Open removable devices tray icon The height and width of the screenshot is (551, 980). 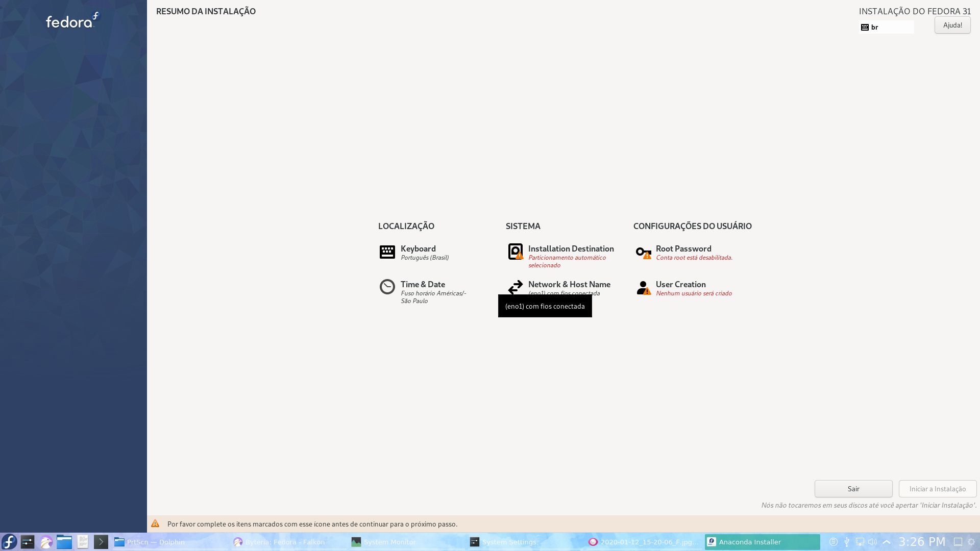(847, 542)
